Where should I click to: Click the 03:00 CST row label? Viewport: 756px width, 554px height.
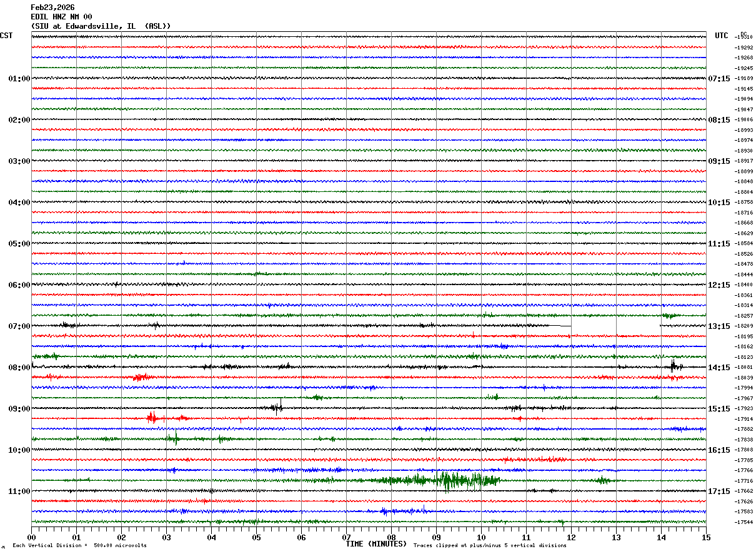point(19,161)
